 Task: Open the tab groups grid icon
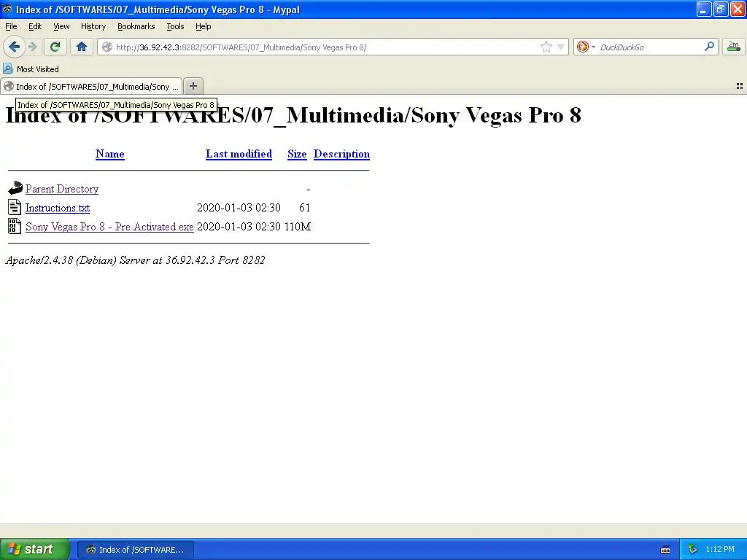[x=740, y=86]
